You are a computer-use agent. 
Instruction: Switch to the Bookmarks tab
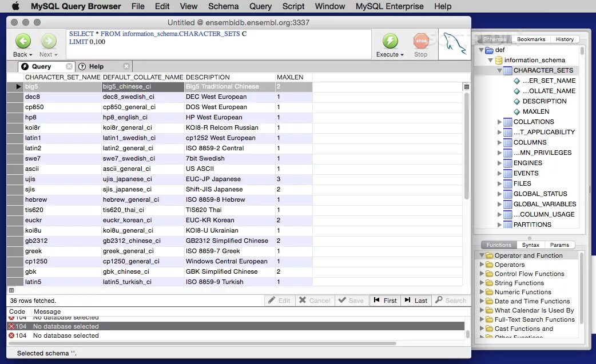(x=531, y=39)
